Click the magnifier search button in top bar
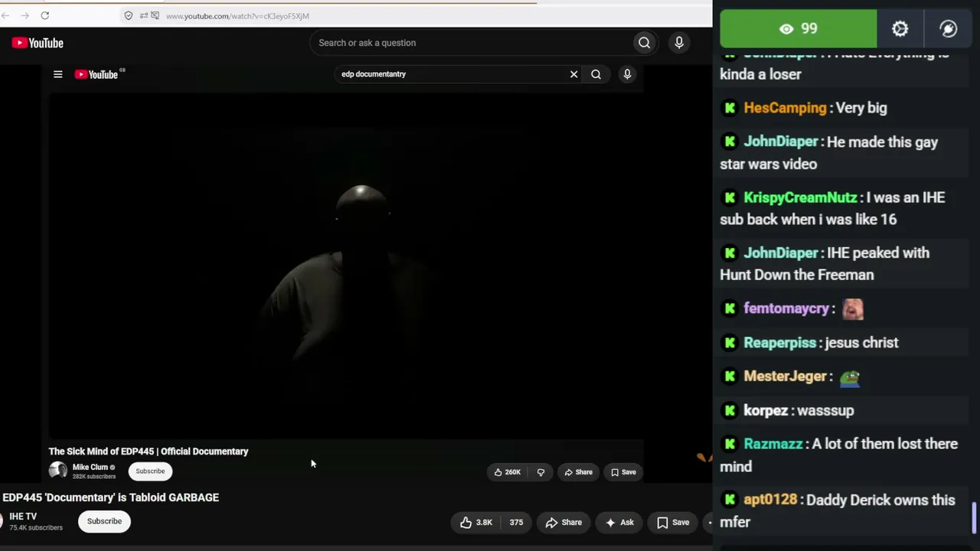The height and width of the screenshot is (551, 980). pyautogui.click(x=644, y=43)
